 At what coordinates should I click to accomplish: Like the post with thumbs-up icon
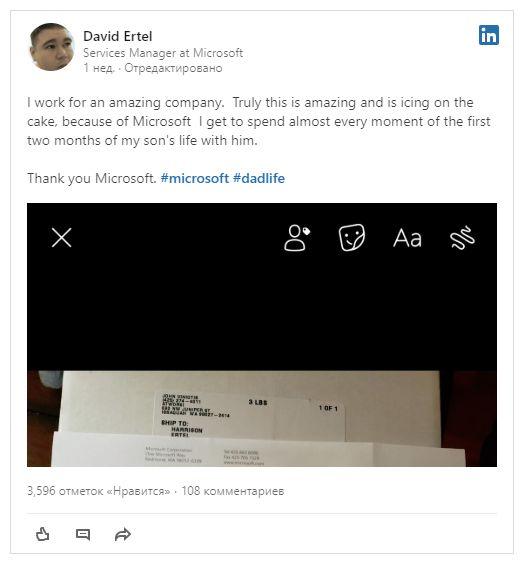point(43,534)
